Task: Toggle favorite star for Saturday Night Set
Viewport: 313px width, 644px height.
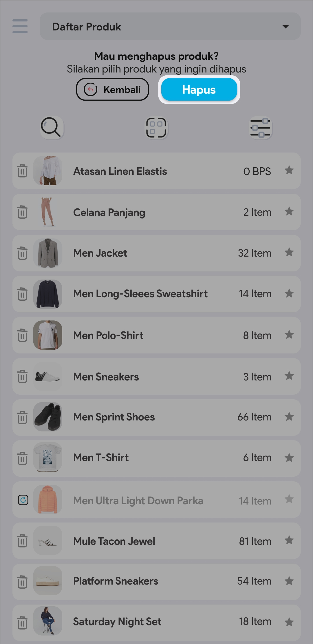Action: (289, 622)
